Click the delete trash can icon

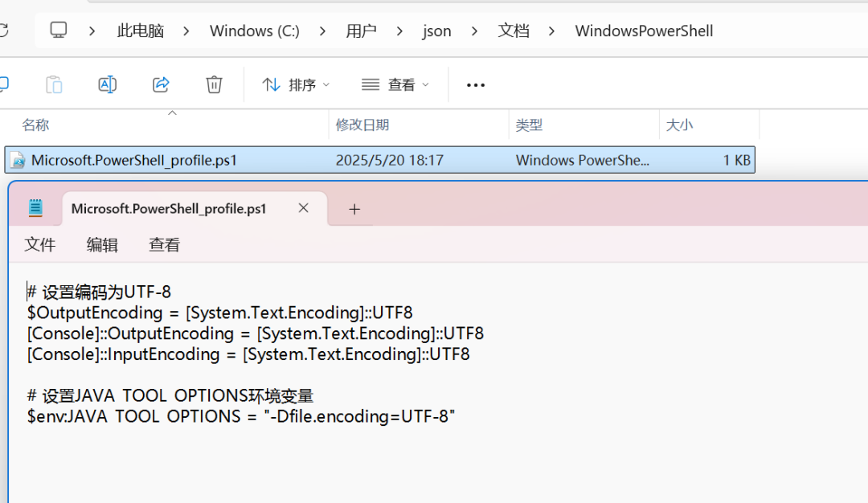coord(214,84)
